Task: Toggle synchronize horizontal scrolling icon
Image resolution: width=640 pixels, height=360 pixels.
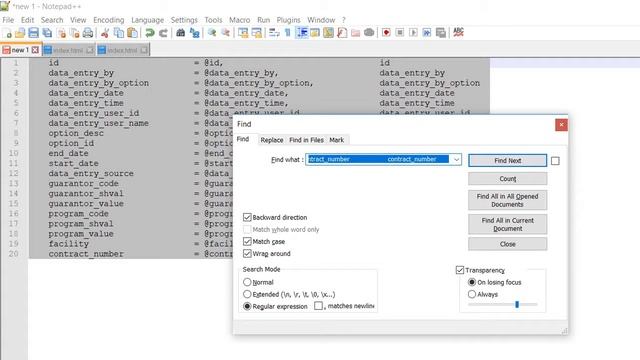Action: (256, 33)
